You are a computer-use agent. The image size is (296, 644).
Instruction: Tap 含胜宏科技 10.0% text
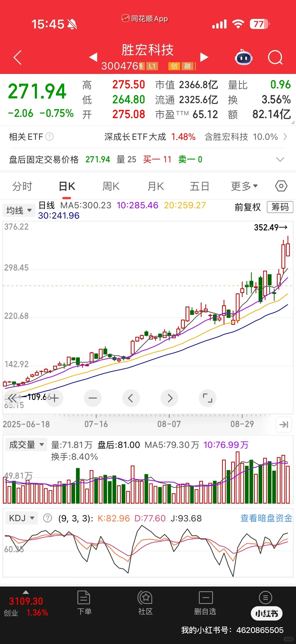[241, 137]
